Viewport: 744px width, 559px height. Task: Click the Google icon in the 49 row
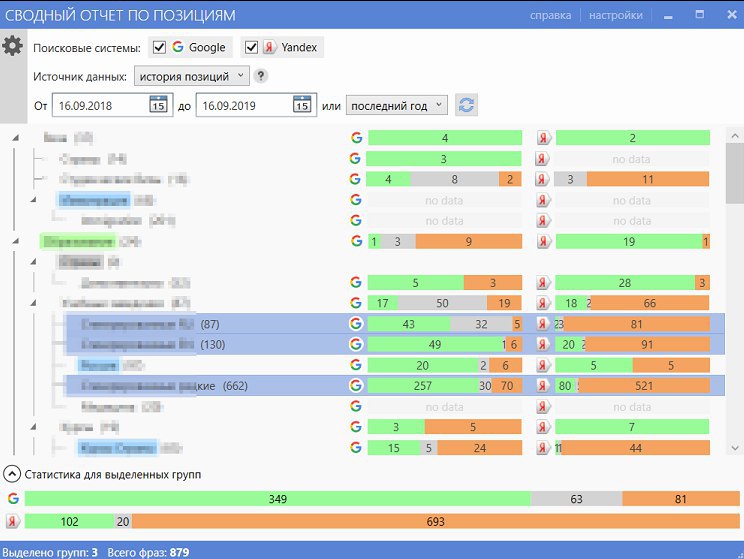356,344
